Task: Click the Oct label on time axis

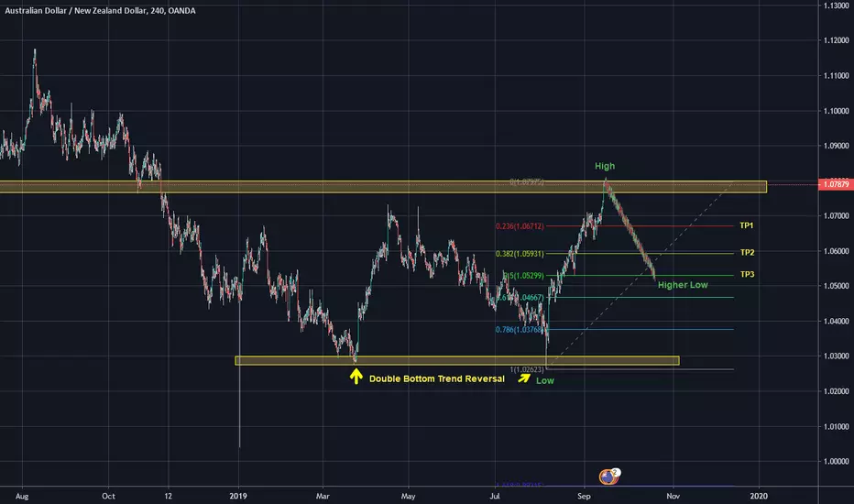Action: (x=108, y=496)
